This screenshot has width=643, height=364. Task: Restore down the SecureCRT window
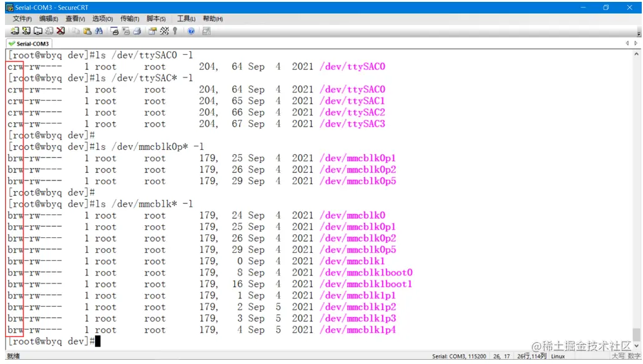coord(606,7)
